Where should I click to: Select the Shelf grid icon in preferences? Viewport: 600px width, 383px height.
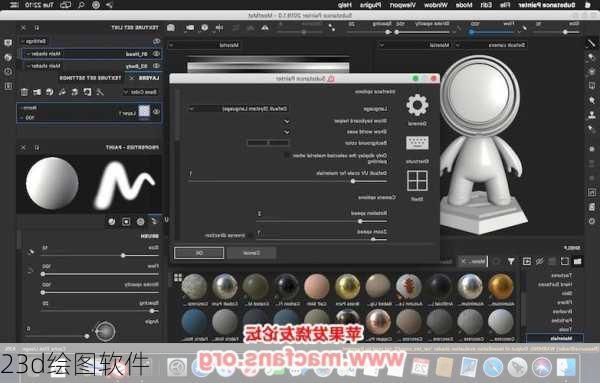coord(417,181)
